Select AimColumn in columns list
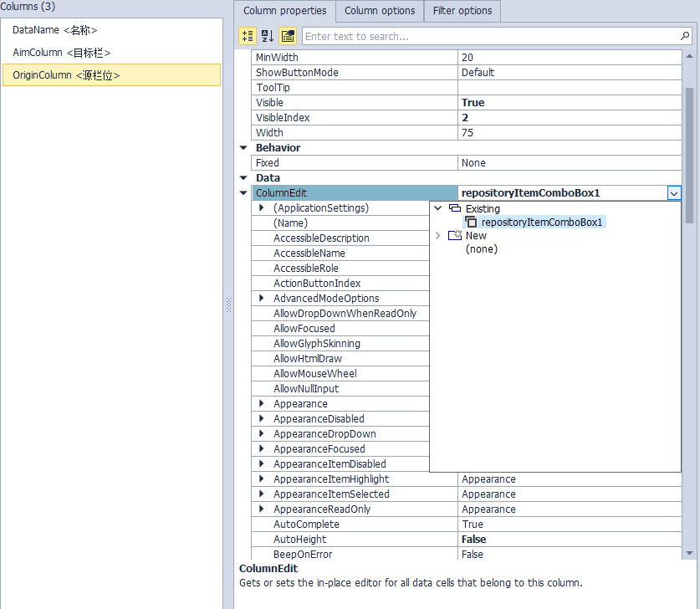Viewport: 700px width, 609px height. click(x=111, y=52)
